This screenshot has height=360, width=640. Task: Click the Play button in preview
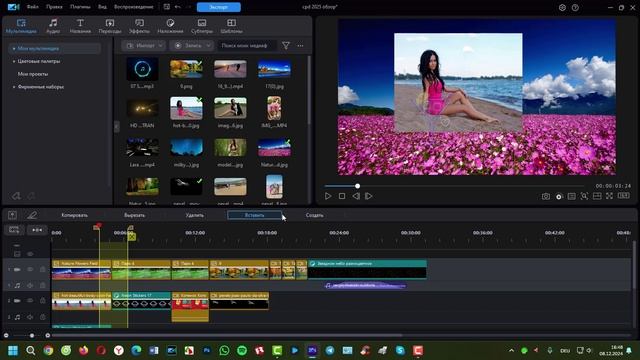pos(328,196)
